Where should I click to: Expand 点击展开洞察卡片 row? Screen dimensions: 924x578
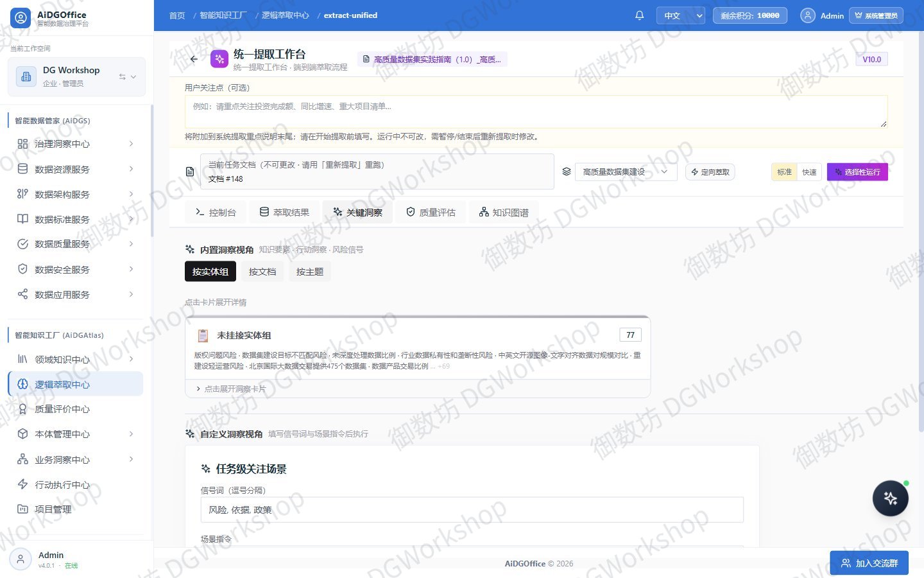pyautogui.click(x=418, y=389)
